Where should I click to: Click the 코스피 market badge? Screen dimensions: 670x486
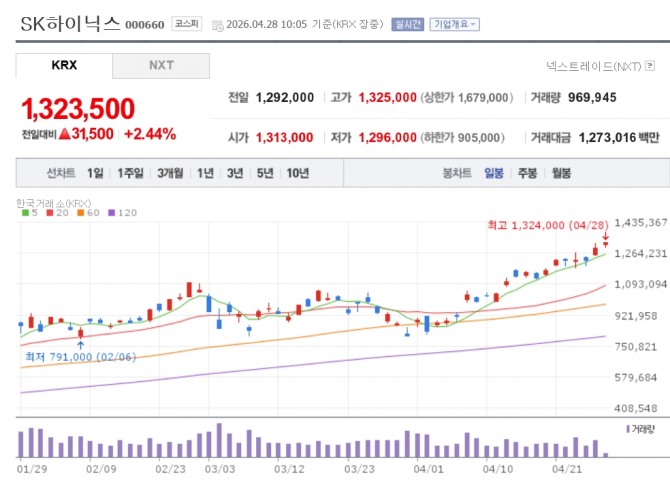(187, 24)
